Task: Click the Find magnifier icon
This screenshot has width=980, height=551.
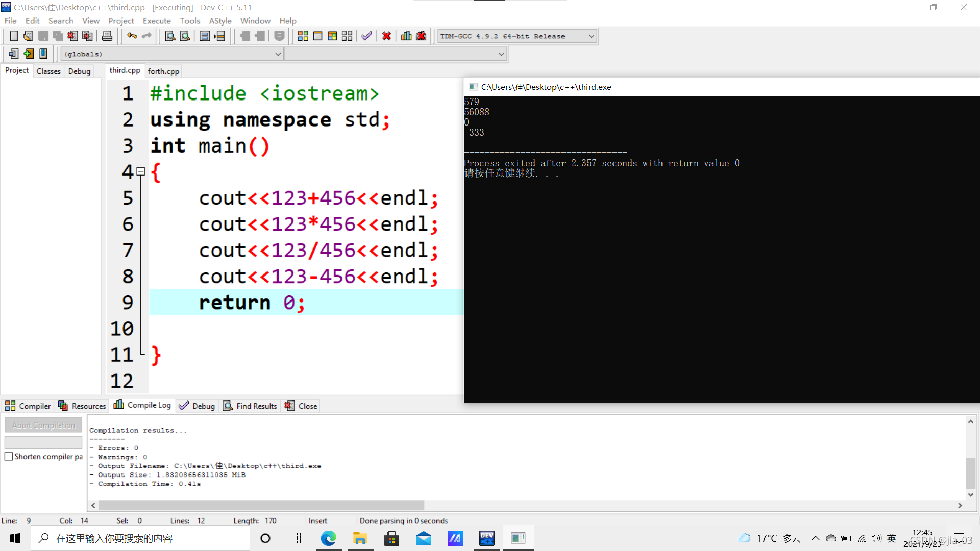Action: pyautogui.click(x=170, y=36)
